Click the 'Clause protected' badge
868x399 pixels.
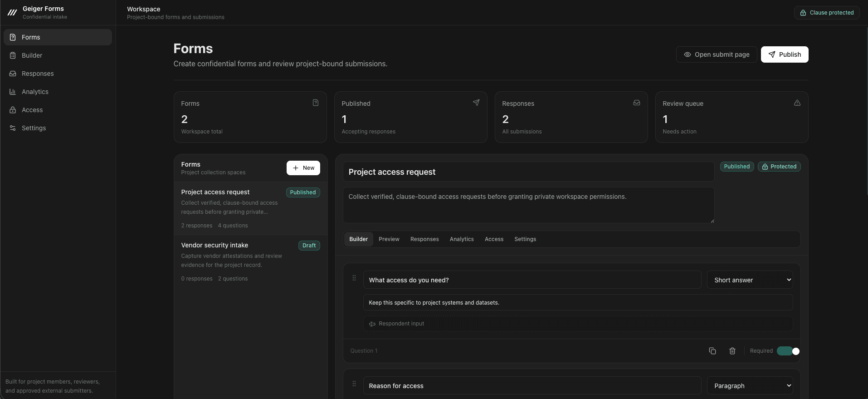point(827,13)
